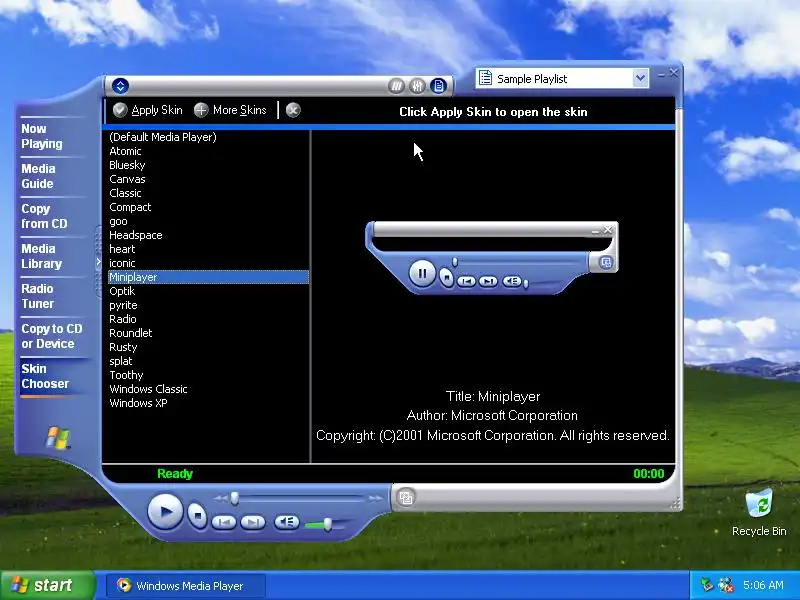Select the Miniplayer skin entry
The image size is (800, 600).
208,277
